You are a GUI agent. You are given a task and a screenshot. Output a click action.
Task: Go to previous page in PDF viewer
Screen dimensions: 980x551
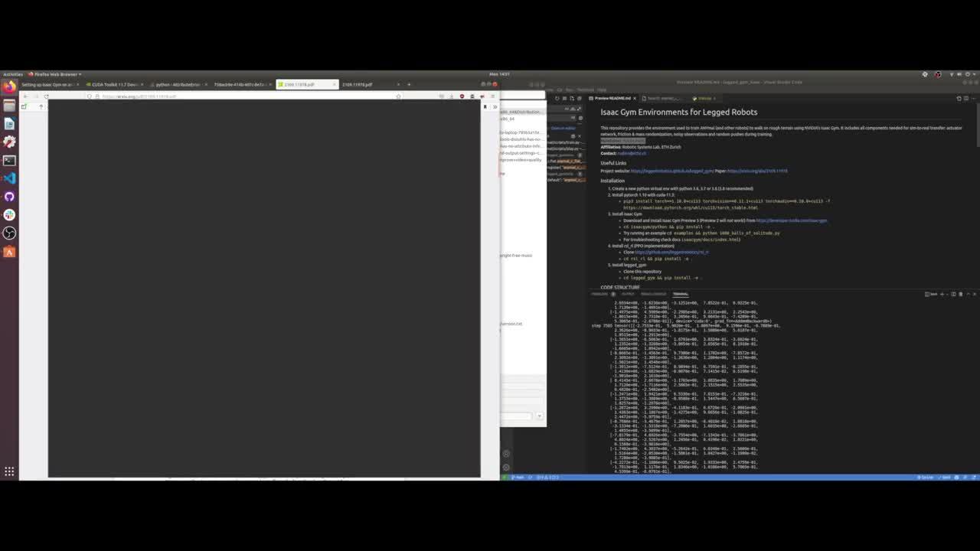pos(41,106)
